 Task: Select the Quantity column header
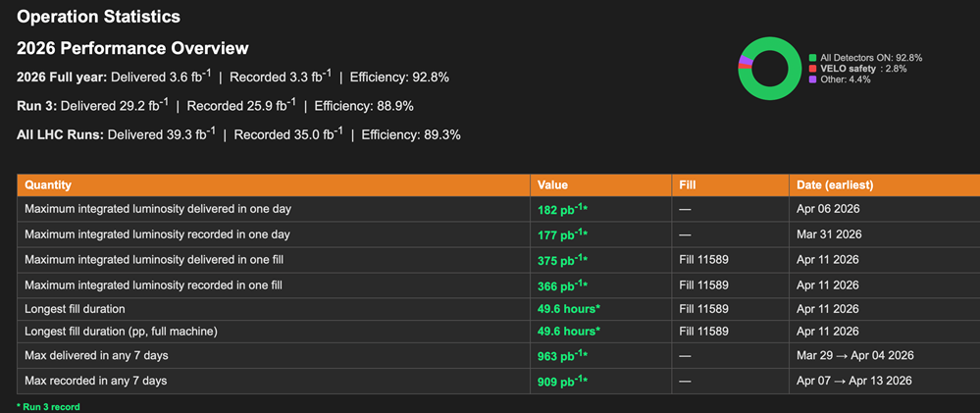pyautogui.click(x=48, y=184)
